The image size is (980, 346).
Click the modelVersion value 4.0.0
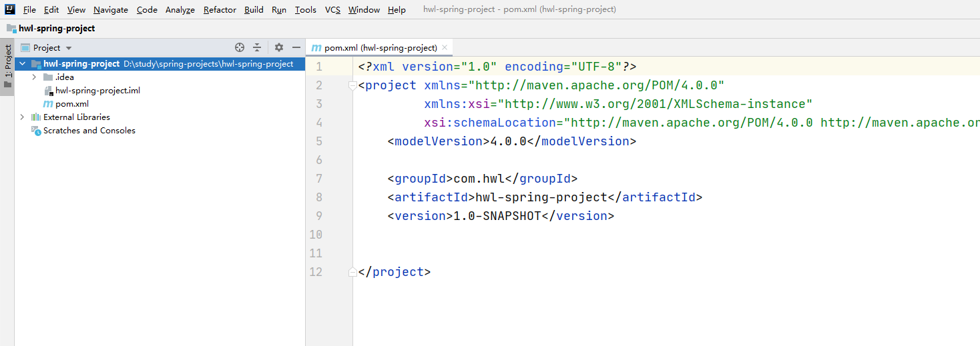pos(509,141)
